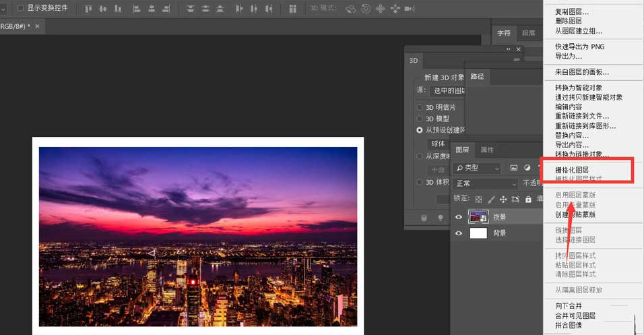Select the 夜景 layer thumbnail

[x=478, y=217]
